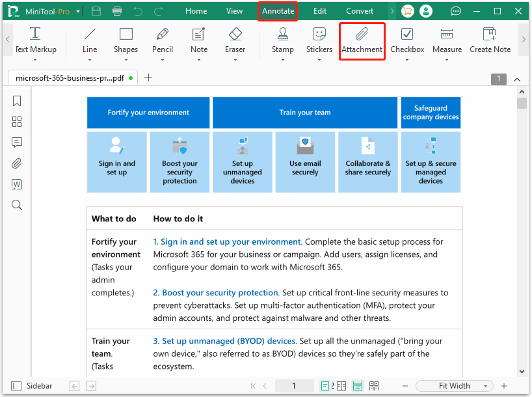Viewport: 532px width, 397px height.
Task: Open the Stamp tool
Action: tap(283, 40)
